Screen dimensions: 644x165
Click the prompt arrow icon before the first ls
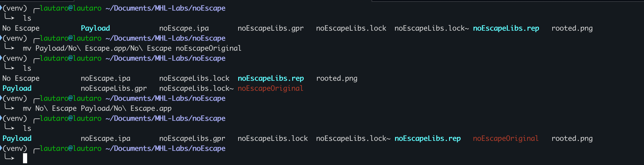(9, 18)
